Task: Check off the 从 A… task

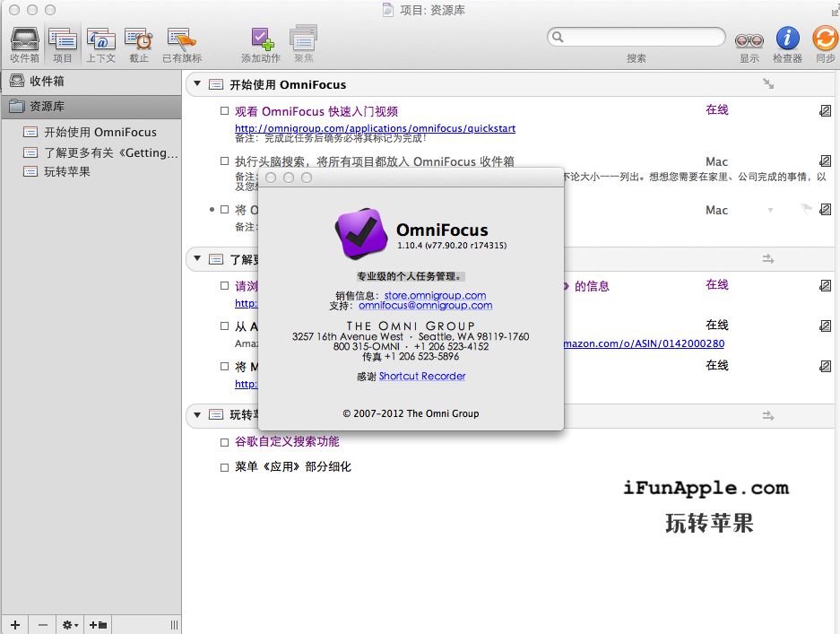Action: point(224,326)
